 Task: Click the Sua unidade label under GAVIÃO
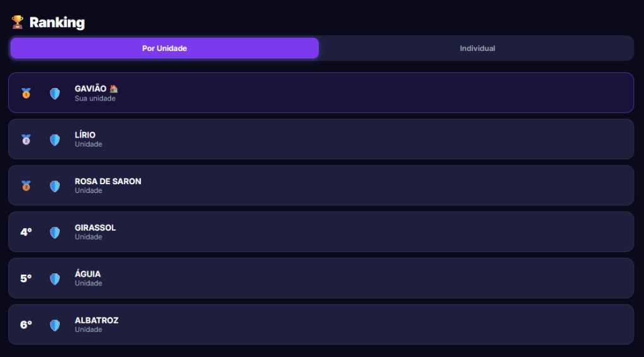pyautogui.click(x=95, y=99)
